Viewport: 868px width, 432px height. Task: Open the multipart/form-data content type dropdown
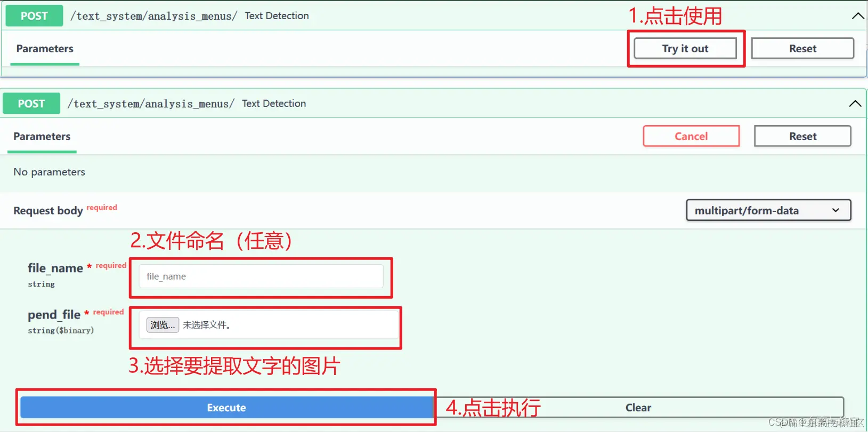click(x=768, y=210)
